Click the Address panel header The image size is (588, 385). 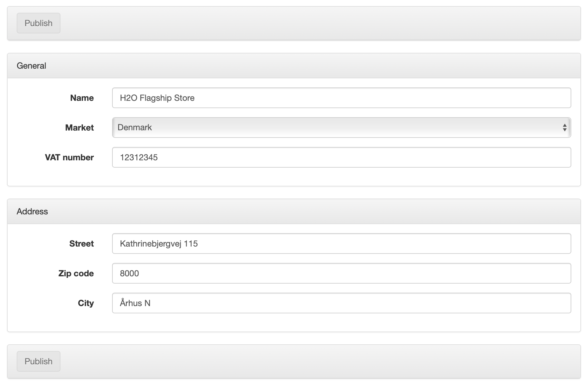pyautogui.click(x=32, y=211)
